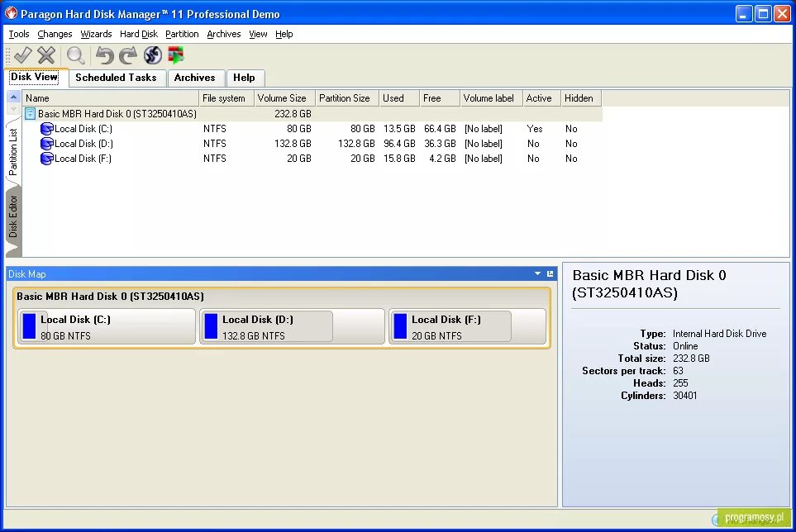Click the Disk Map panel detach icon
Image resolution: width=796 pixels, height=532 pixels.
(551, 274)
